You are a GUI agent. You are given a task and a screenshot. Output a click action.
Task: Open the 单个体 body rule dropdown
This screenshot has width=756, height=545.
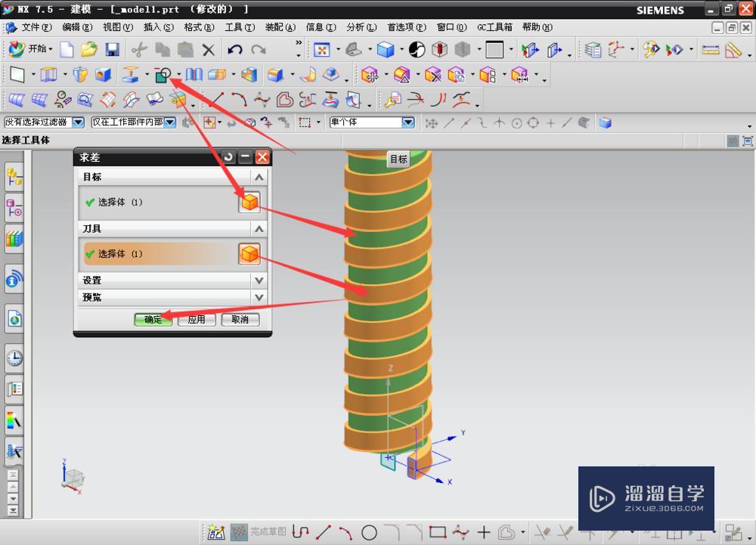[x=408, y=122]
